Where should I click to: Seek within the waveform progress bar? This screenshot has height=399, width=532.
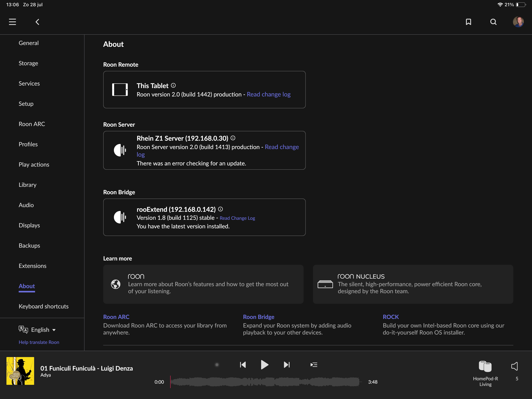(265, 382)
